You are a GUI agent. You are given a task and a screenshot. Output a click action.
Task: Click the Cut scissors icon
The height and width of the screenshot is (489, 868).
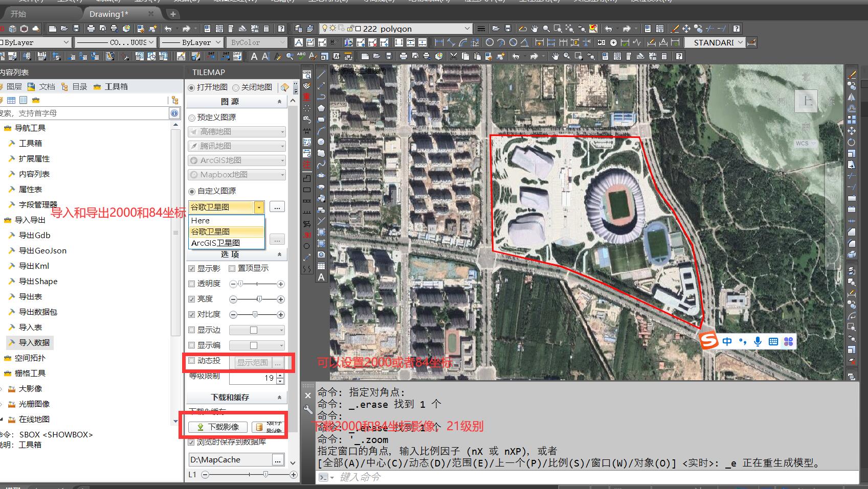click(453, 56)
